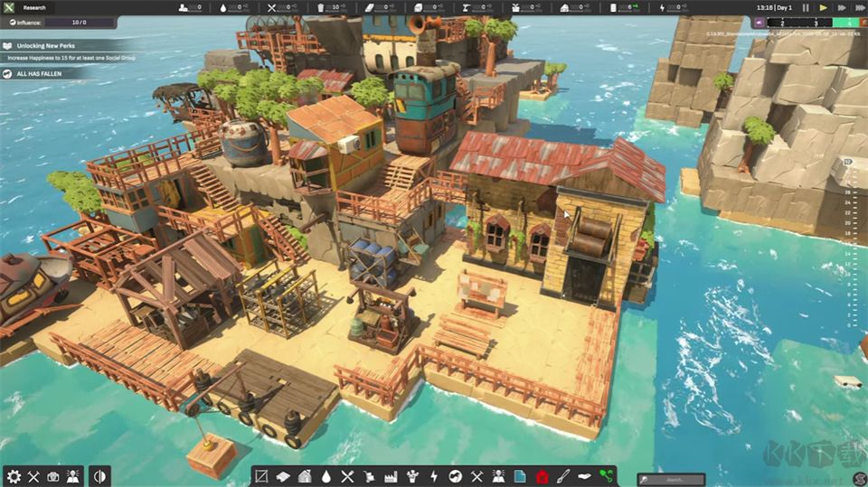
Task: Pause the game
Action: coord(806,8)
